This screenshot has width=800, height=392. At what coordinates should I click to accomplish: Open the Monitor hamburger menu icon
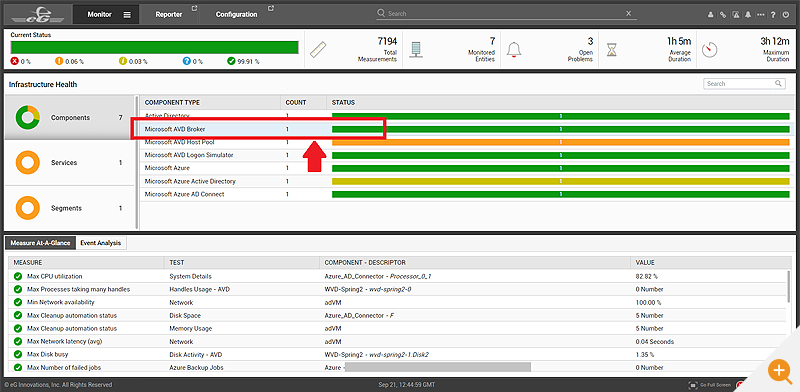(x=127, y=15)
